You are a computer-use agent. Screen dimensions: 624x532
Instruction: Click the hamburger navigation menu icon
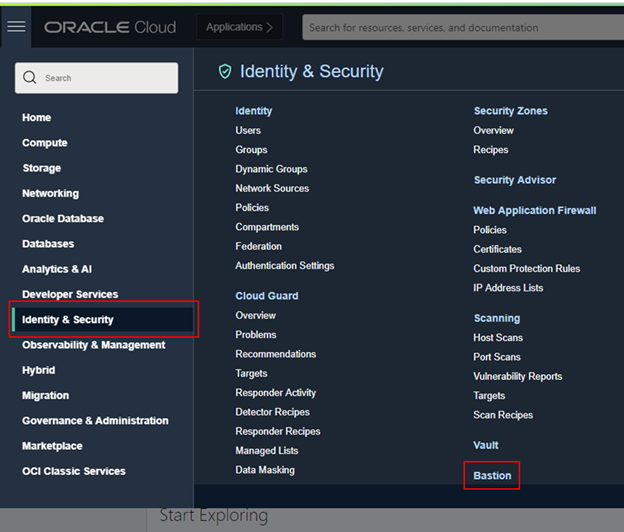(x=16, y=27)
